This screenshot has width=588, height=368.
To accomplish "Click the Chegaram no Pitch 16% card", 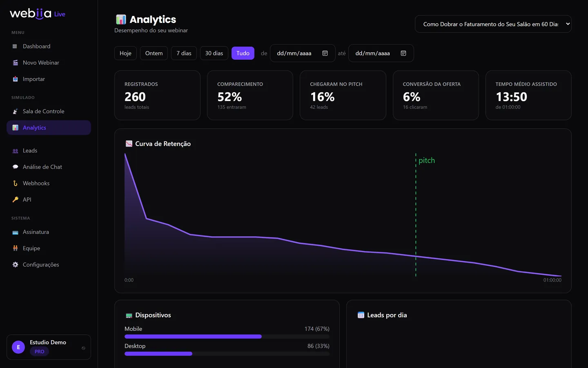I will click(343, 95).
